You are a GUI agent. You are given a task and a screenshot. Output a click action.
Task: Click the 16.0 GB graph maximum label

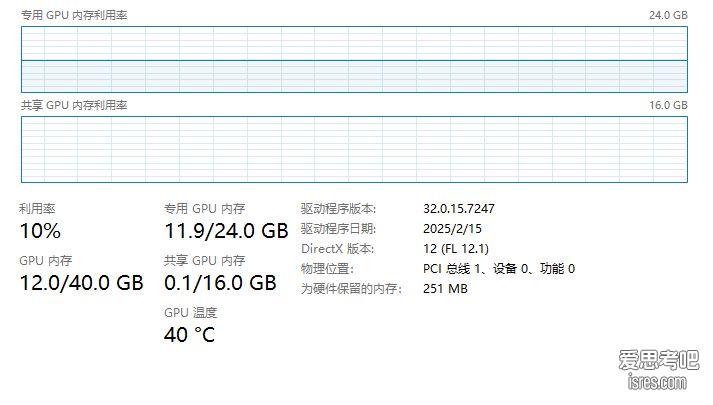[x=668, y=106]
